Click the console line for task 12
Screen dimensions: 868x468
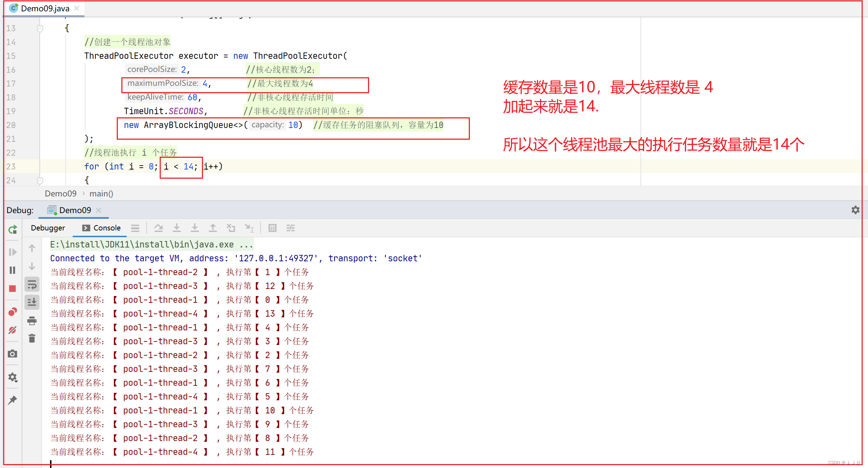182,286
